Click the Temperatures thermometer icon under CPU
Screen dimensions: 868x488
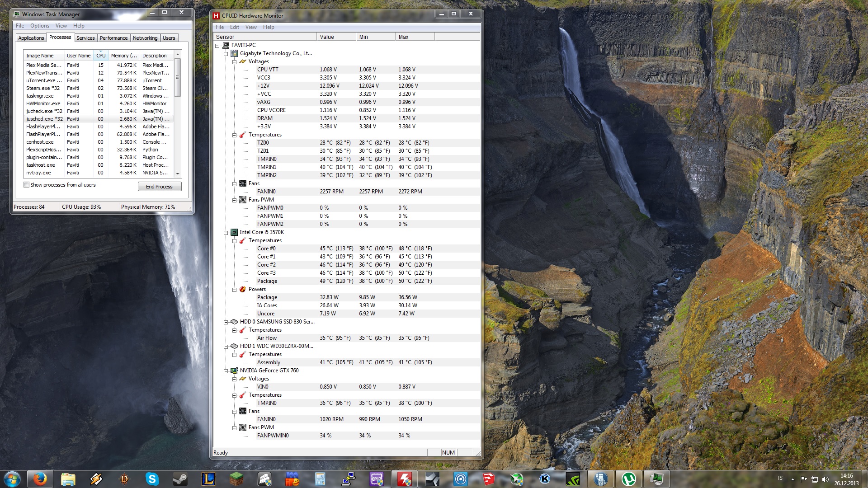pos(242,240)
